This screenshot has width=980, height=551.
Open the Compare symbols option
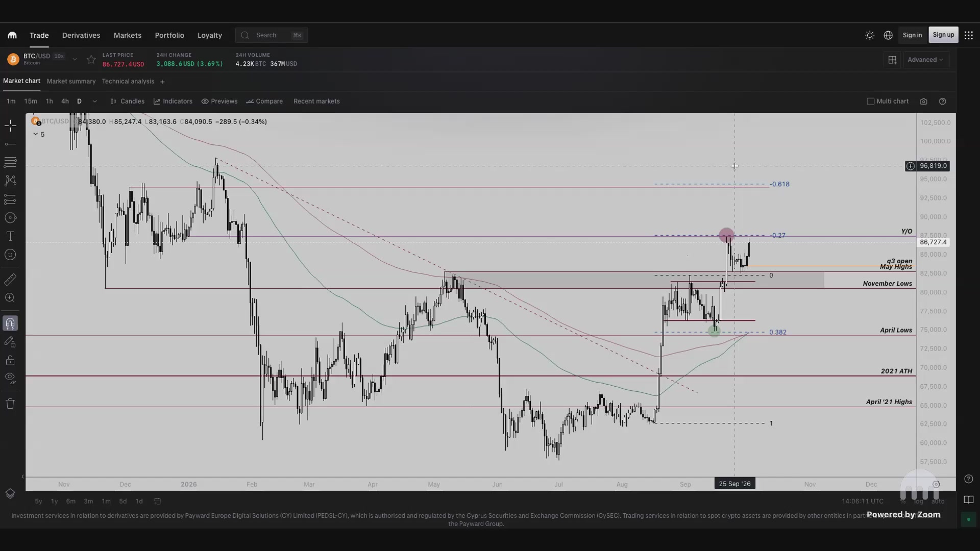[x=264, y=102]
